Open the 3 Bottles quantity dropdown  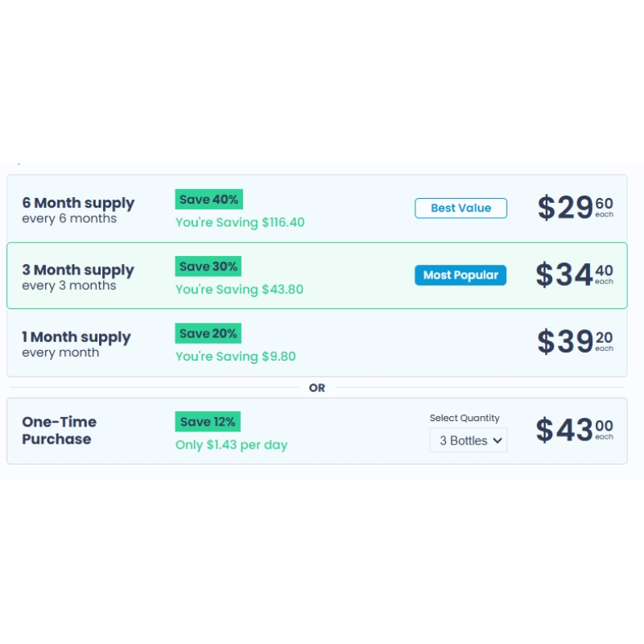[469, 440]
